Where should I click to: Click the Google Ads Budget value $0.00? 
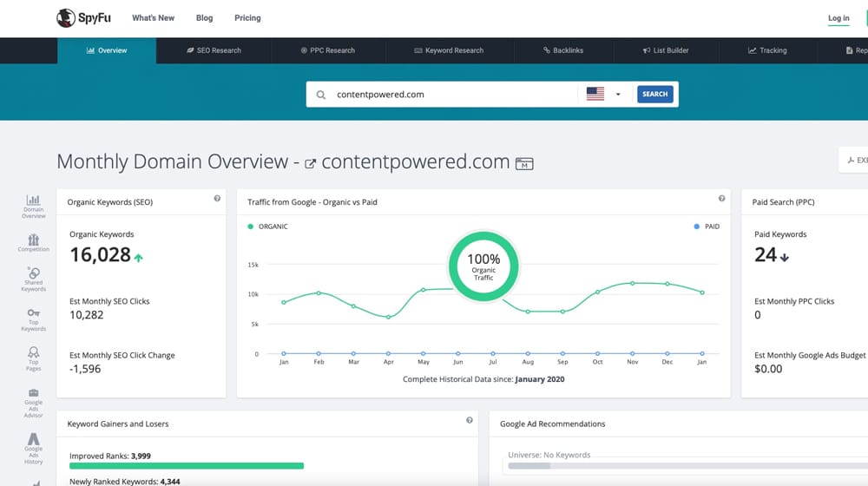coord(768,369)
